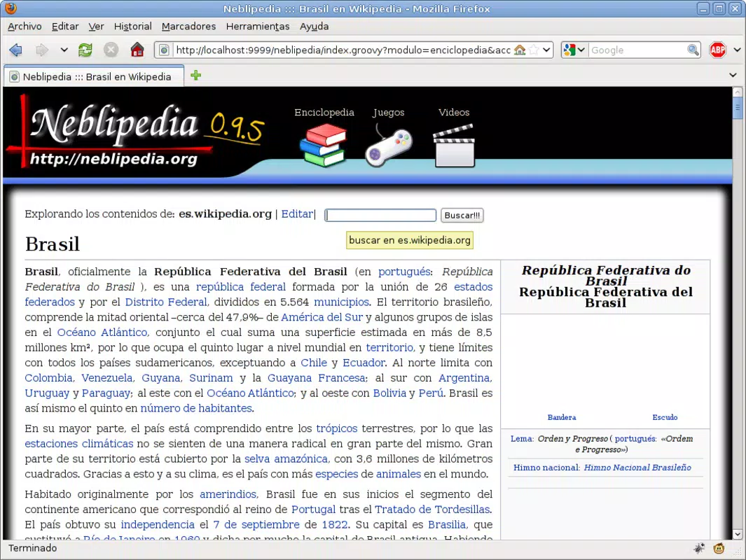Open the Enciclopedia books icon
Image resolution: width=746 pixels, height=560 pixels.
324,145
